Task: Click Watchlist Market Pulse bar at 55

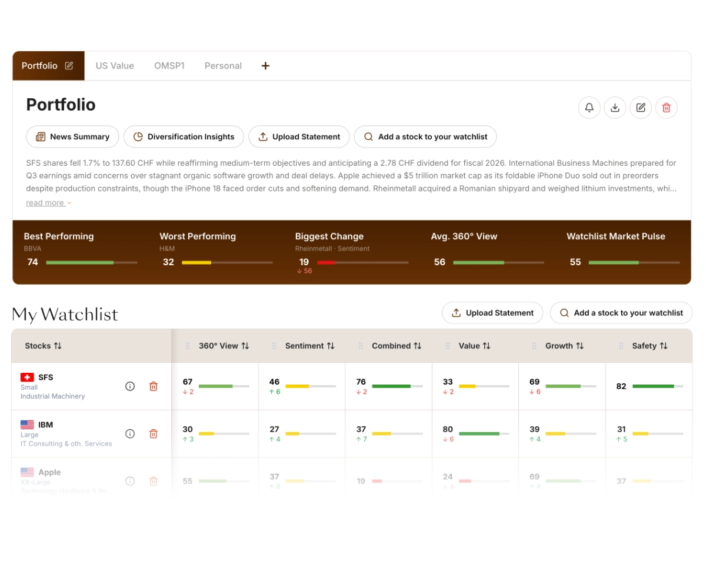Action: pos(634,262)
